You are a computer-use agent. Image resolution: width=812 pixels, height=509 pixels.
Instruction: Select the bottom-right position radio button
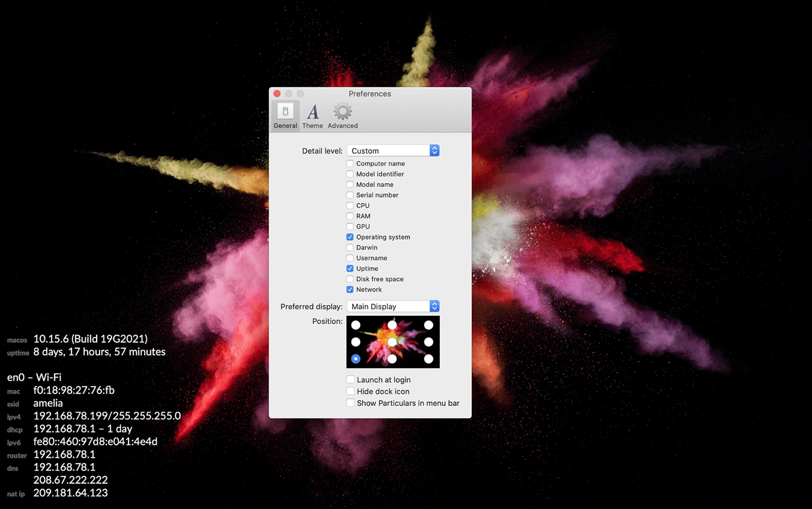[x=428, y=359]
